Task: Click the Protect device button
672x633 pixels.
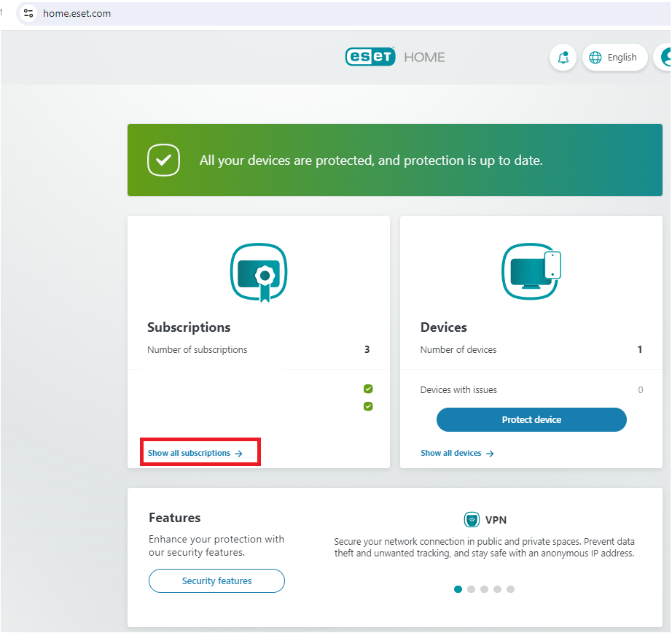Action: coord(531,420)
